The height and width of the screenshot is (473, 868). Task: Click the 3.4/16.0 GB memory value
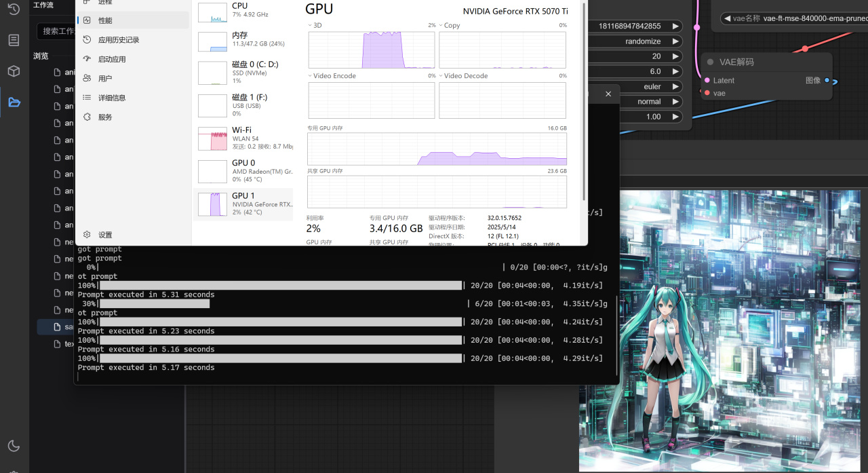[396, 229]
